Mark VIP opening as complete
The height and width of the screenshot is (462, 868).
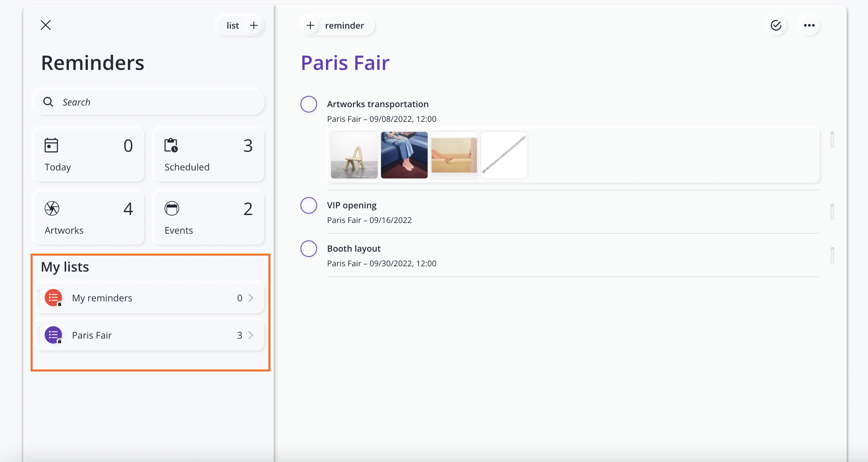(x=309, y=205)
